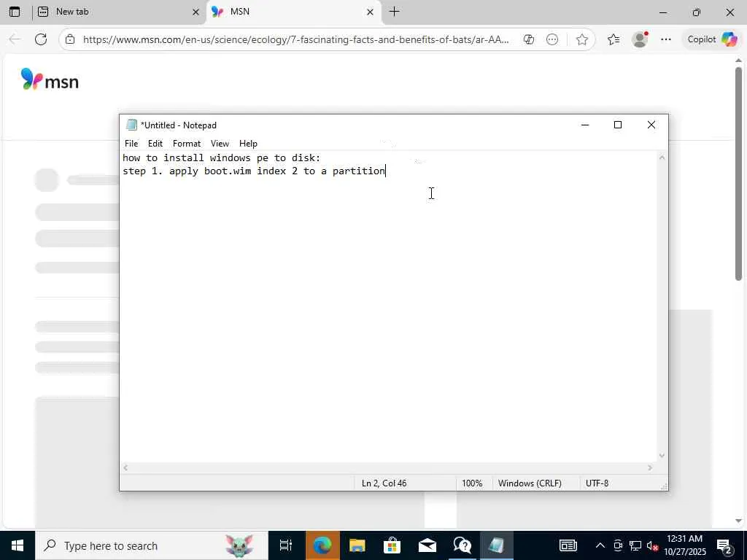
Task: Show hidden system tray icons
Action: tap(600, 545)
